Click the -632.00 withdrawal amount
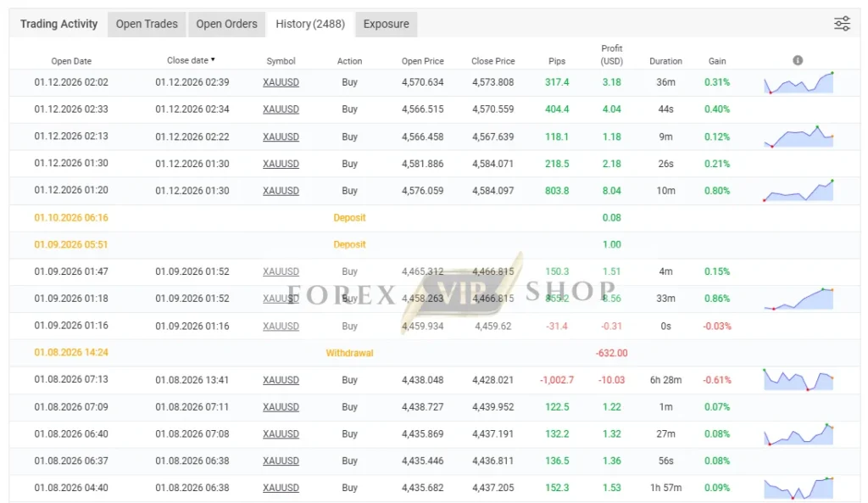The width and height of the screenshot is (868, 503). (612, 353)
